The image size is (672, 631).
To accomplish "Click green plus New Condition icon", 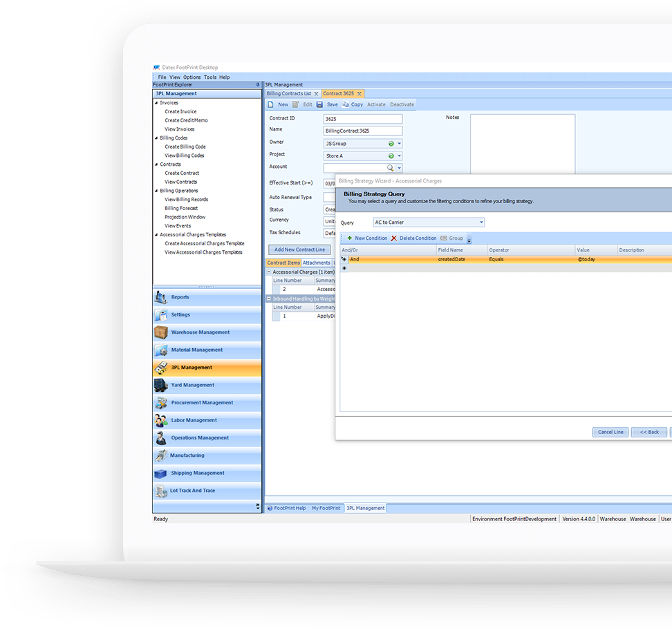I will click(350, 238).
